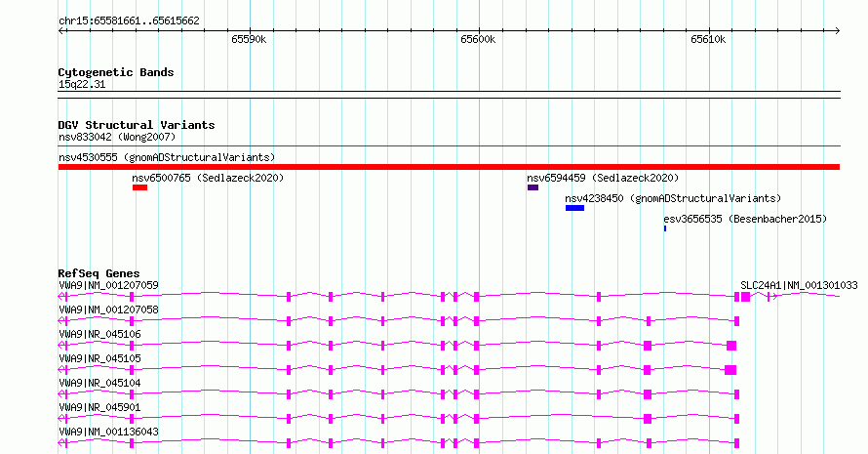Click the purple nsv6594459 variant bar
The image size is (868, 454).
click(533, 187)
